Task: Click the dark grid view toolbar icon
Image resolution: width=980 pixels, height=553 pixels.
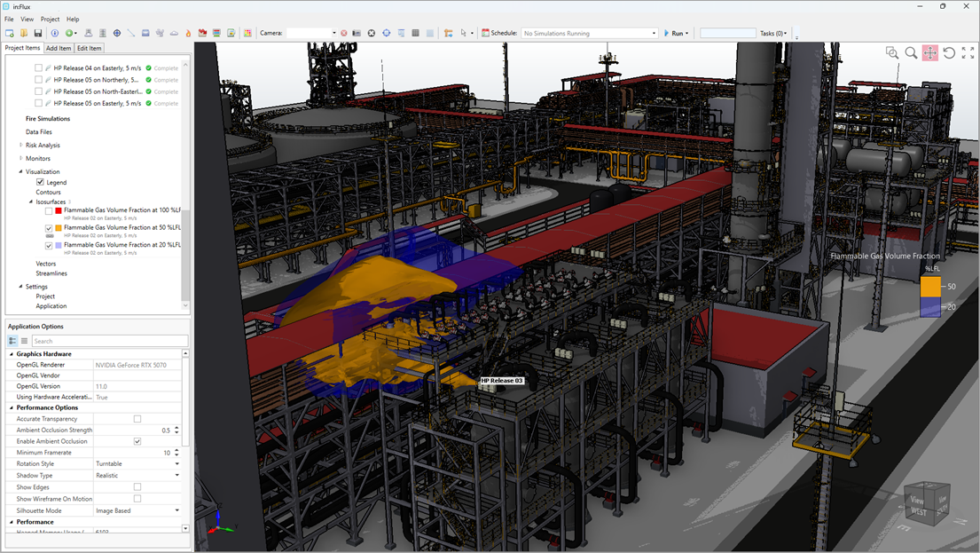Action: click(x=416, y=33)
